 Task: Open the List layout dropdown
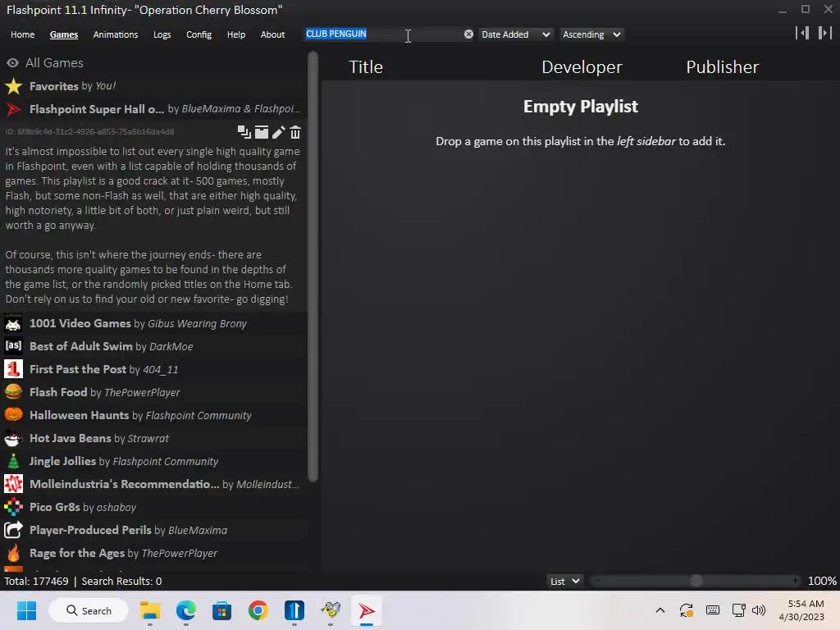click(x=564, y=582)
